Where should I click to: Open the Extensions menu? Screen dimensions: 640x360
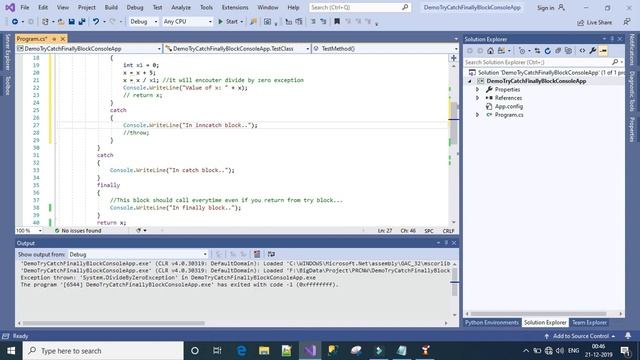pyautogui.click(x=235, y=8)
